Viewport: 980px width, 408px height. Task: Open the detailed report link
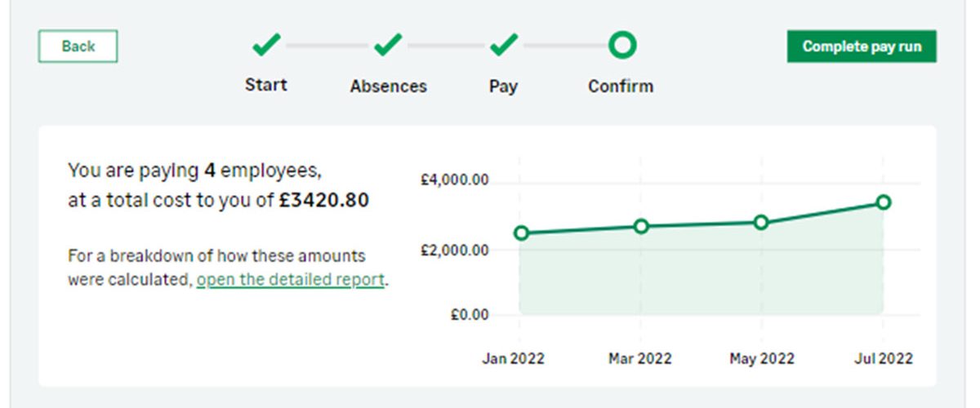290,279
